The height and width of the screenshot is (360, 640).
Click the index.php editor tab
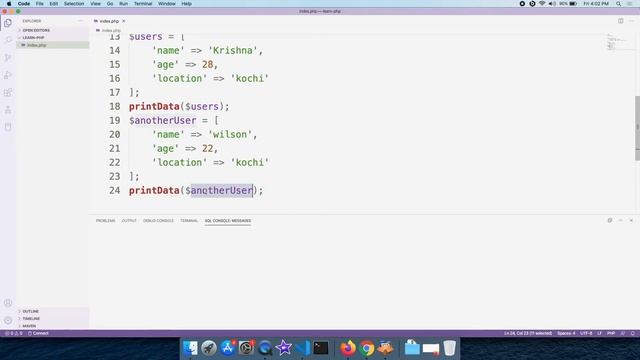(x=109, y=21)
